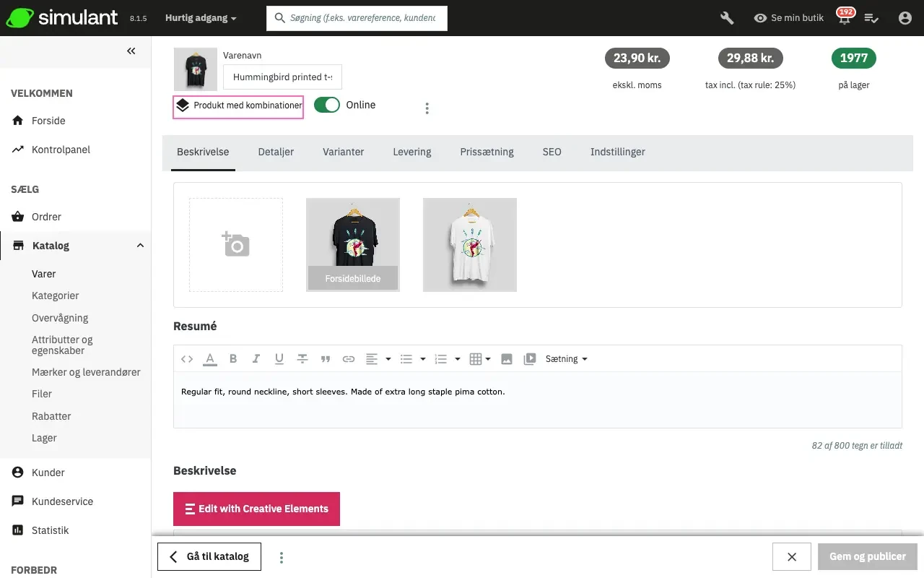Image resolution: width=924 pixels, height=578 pixels.
Task: Apply underline formatting in Resumé editor
Action: (279, 359)
